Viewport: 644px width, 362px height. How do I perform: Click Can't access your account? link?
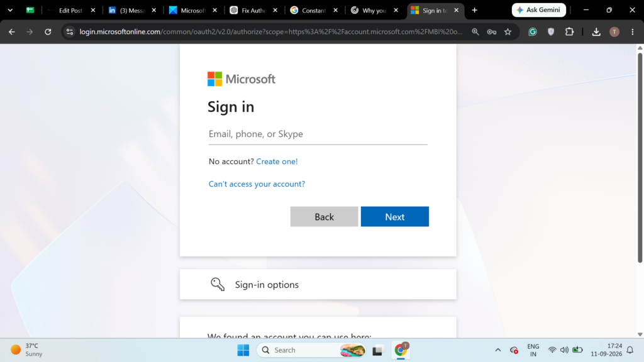coord(257,184)
